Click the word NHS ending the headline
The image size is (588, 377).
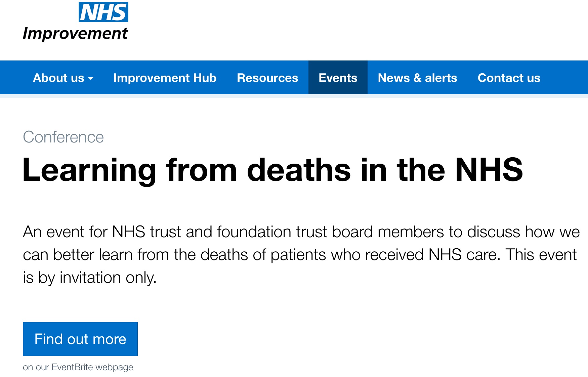point(489,170)
